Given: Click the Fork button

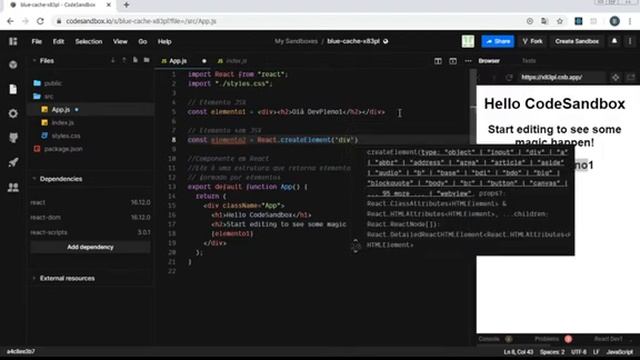Looking at the screenshot, I should pos(533,41).
